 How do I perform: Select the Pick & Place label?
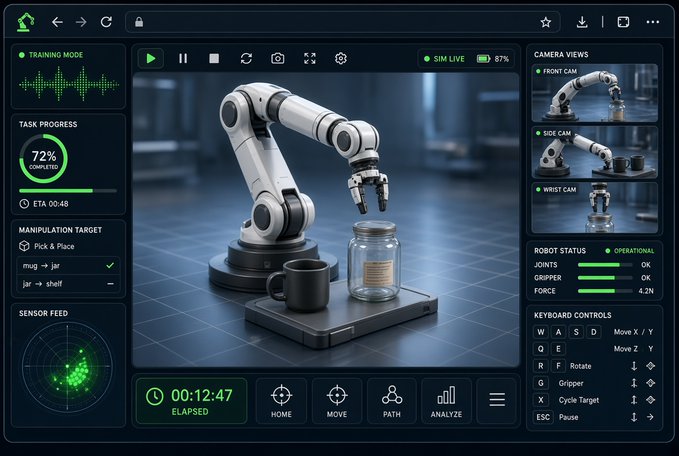coord(54,246)
